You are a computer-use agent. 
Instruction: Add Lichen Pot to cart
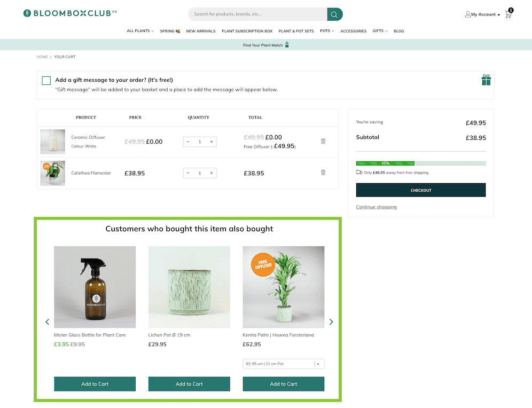189,384
